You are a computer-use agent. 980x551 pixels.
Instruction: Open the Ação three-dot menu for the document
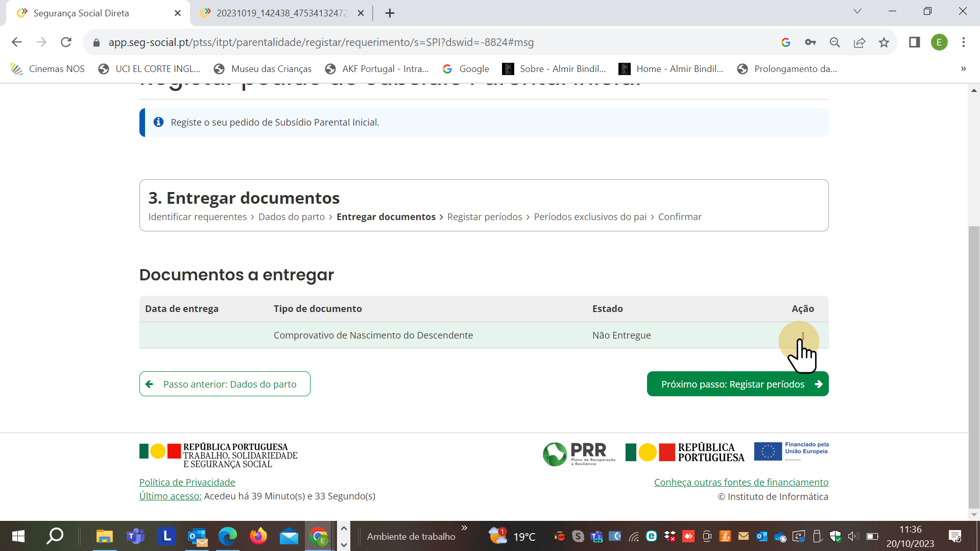802,336
